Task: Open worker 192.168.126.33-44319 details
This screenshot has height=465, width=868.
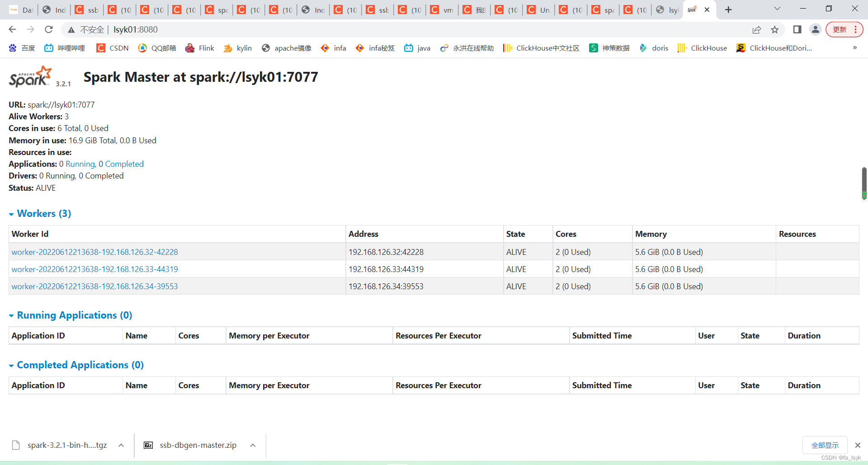Action: (x=95, y=269)
